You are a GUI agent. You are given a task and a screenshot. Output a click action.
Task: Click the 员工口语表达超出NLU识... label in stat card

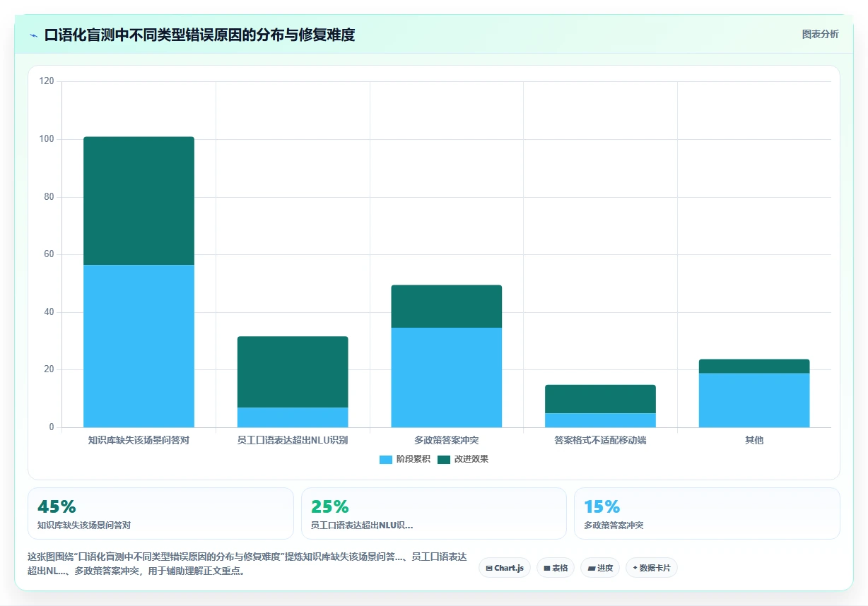pos(362,525)
